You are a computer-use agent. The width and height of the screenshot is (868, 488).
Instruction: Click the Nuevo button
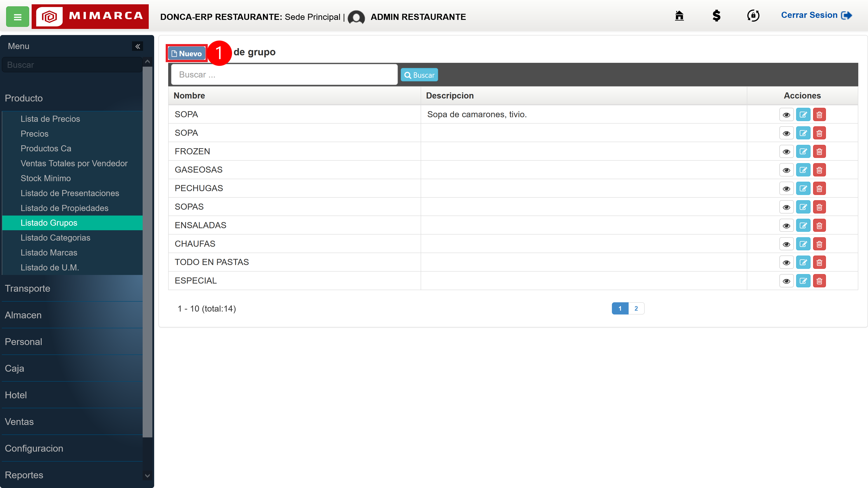tap(187, 54)
